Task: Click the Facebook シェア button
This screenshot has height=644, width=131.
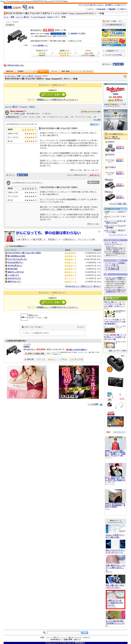Action: (80, 327)
